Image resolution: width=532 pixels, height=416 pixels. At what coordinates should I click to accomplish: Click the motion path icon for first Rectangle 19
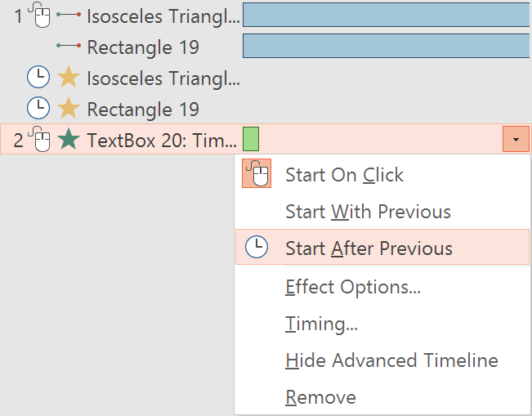click(x=69, y=47)
